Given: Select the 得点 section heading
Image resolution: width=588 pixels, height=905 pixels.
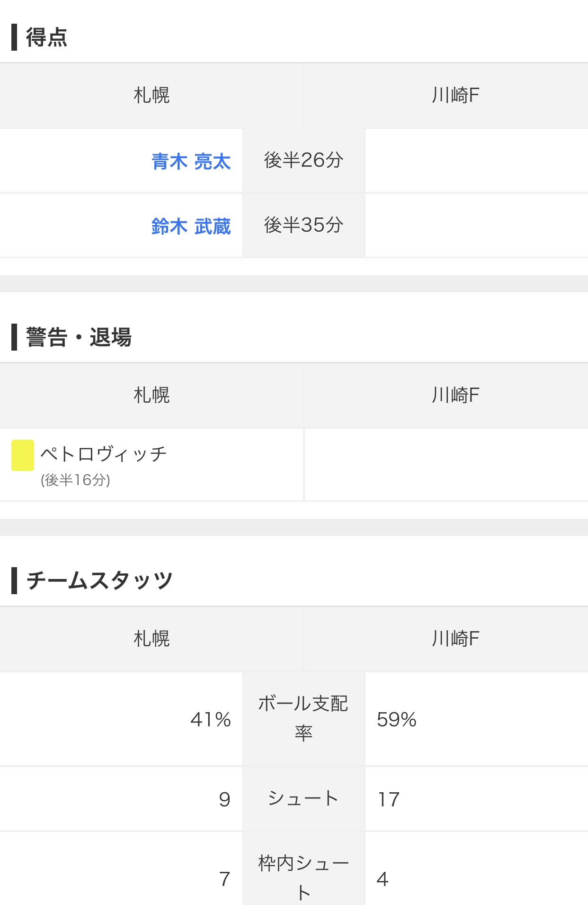Looking at the screenshot, I should (46, 37).
